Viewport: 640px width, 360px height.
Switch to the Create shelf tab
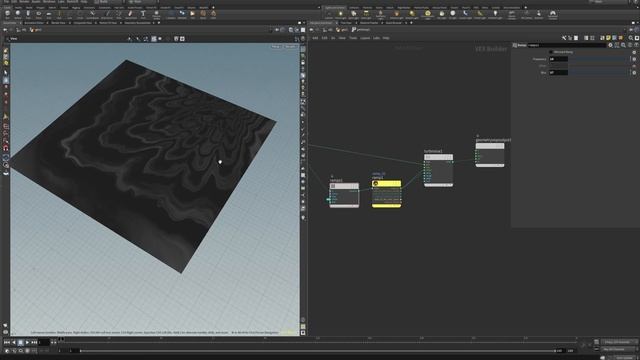coord(7,7)
